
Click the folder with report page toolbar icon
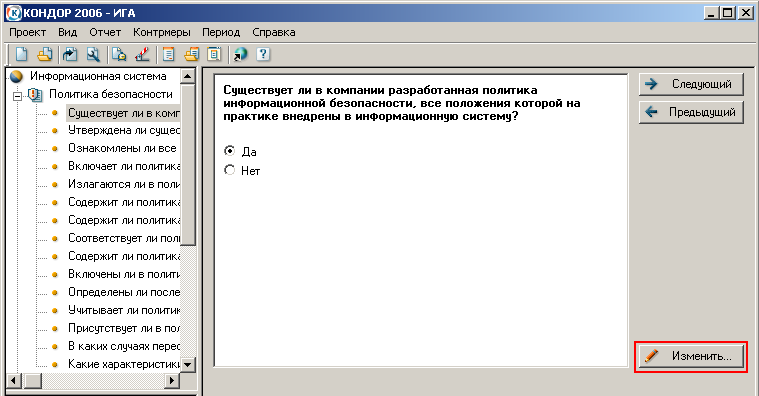tap(192, 54)
